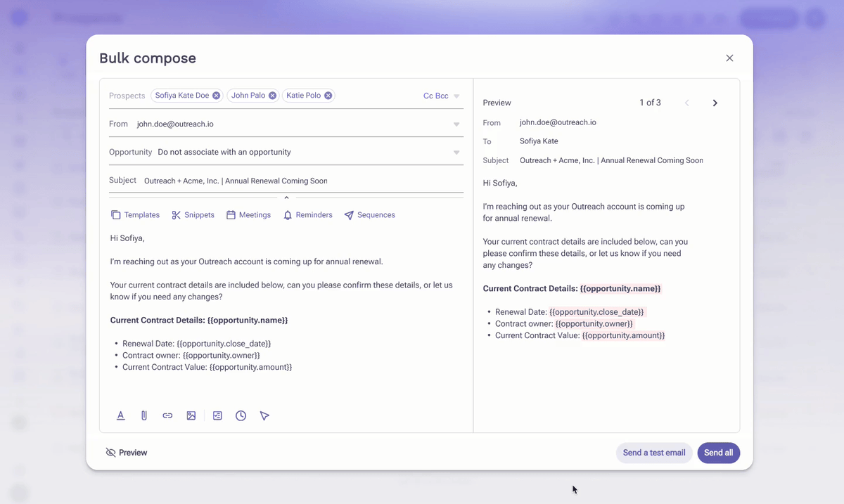Screen dimensions: 844x504
Task: Insert an image via picture icon
Action: click(191, 415)
